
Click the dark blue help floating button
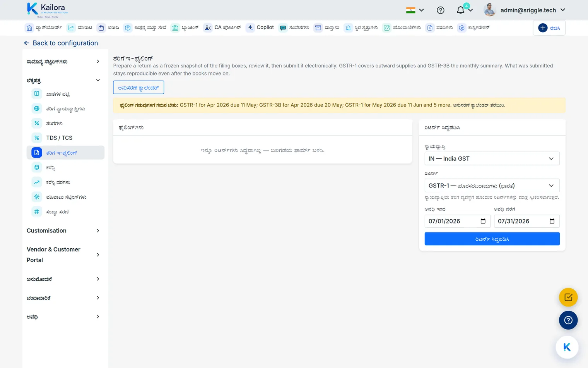point(568,320)
